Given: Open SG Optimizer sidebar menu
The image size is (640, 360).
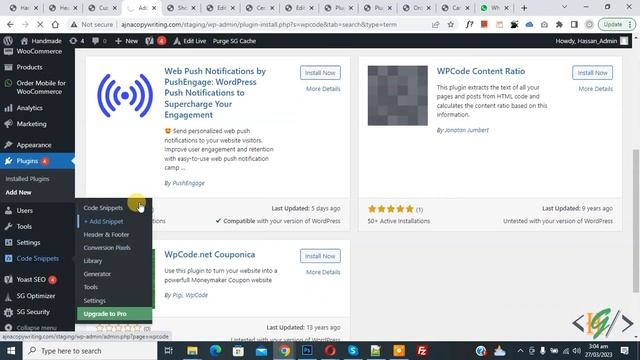Looking at the screenshot, I should [37, 296].
